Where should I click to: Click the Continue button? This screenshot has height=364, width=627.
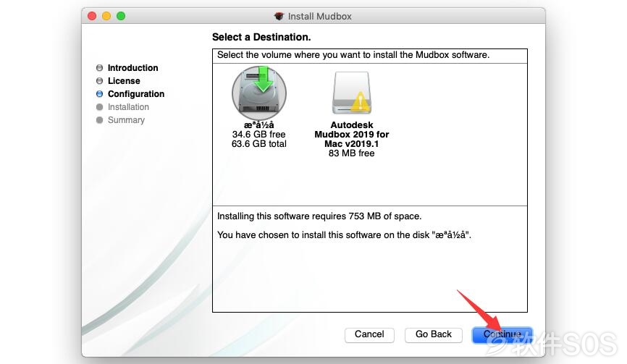coord(502,334)
